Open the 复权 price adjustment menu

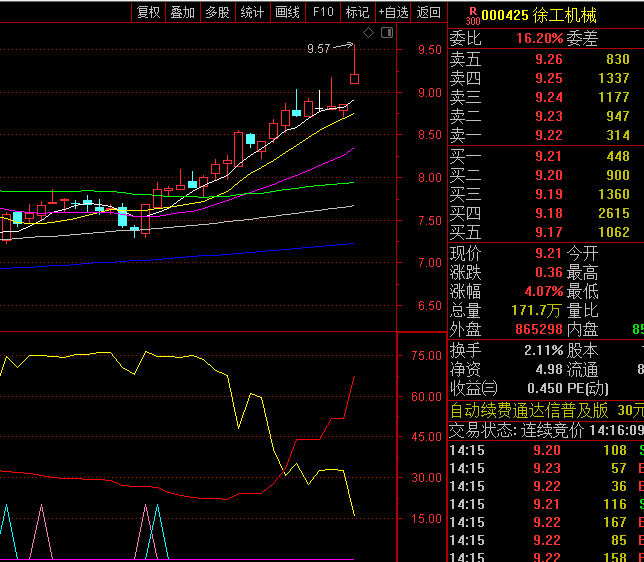pyautogui.click(x=148, y=12)
